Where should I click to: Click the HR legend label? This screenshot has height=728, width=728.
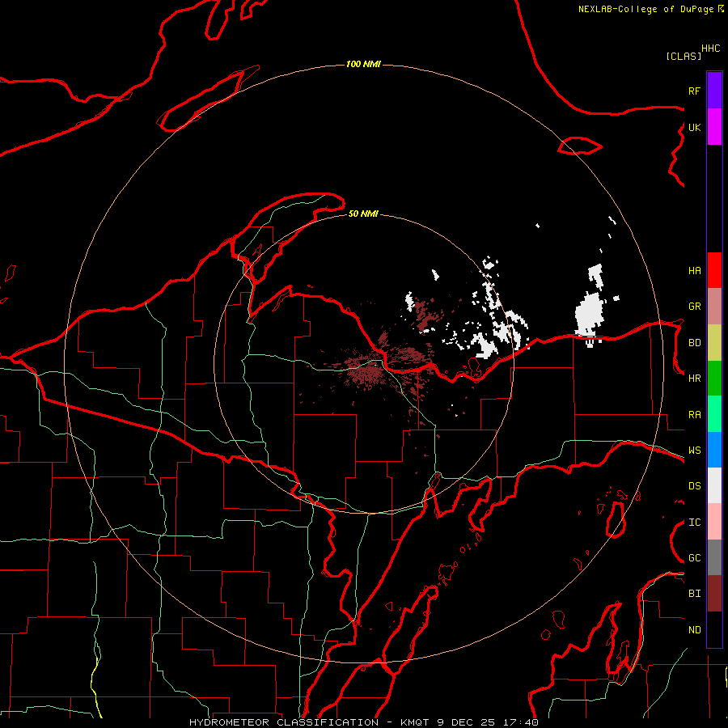click(x=694, y=379)
